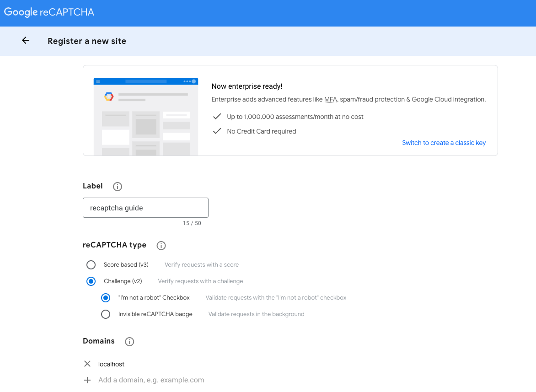
Task: Remove the localhost domain with X
Action: [x=87, y=364]
